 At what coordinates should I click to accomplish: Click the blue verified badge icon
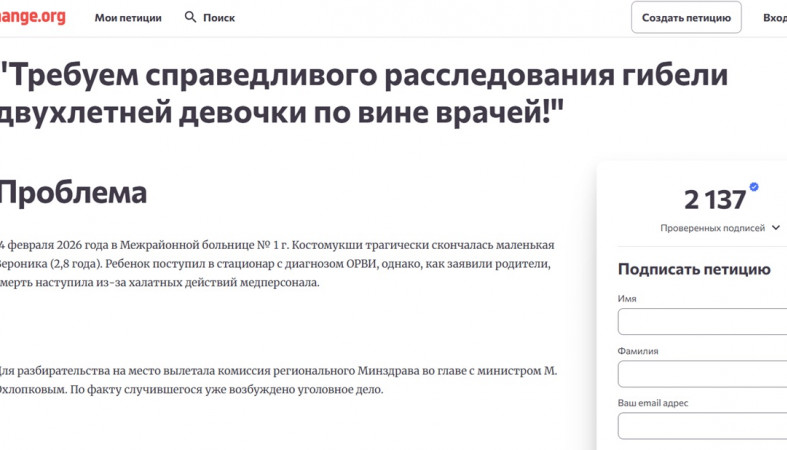(754, 187)
